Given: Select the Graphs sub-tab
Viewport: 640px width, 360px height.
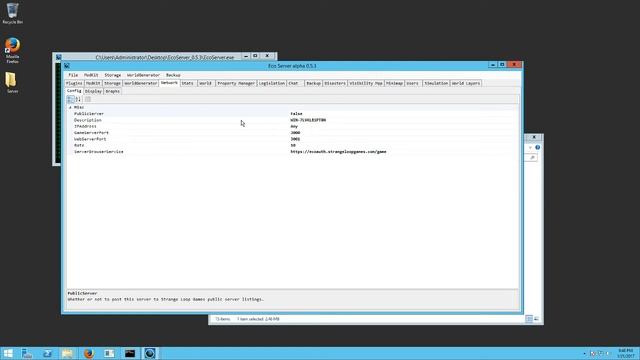Looking at the screenshot, I should [x=113, y=91].
